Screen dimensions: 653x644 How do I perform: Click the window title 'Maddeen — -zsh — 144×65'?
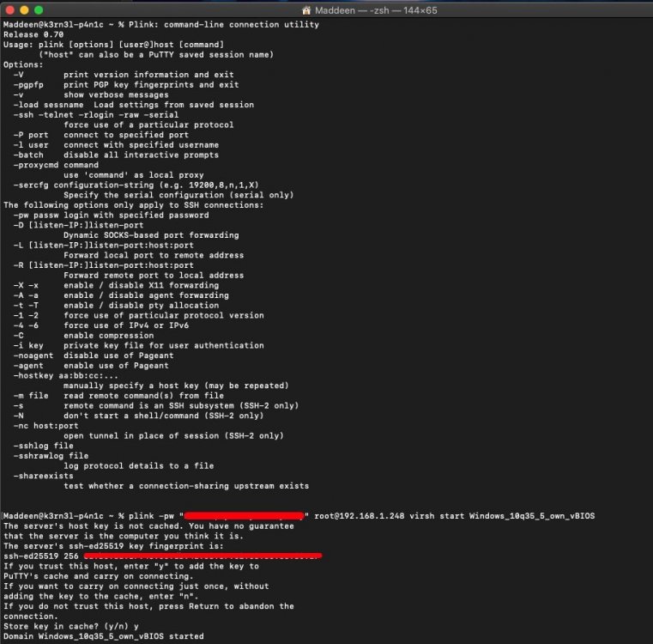click(376, 10)
